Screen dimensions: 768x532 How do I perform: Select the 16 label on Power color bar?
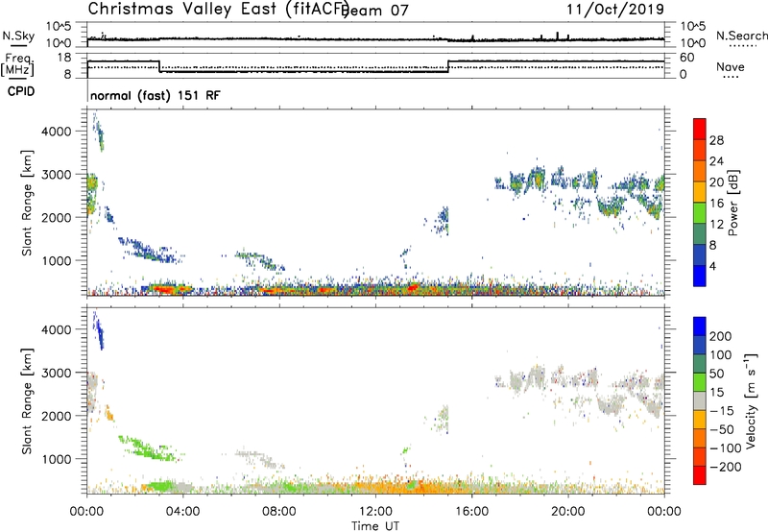click(x=716, y=204)
